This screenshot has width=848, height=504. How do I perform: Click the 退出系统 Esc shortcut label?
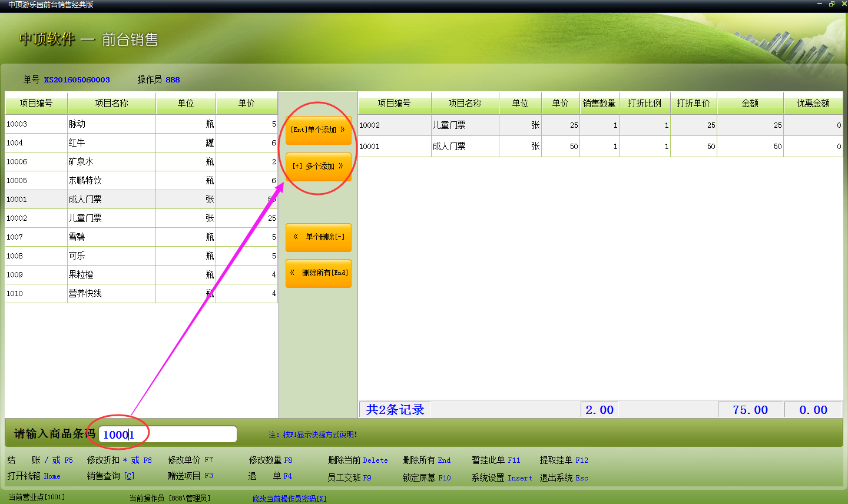point(564,478)
